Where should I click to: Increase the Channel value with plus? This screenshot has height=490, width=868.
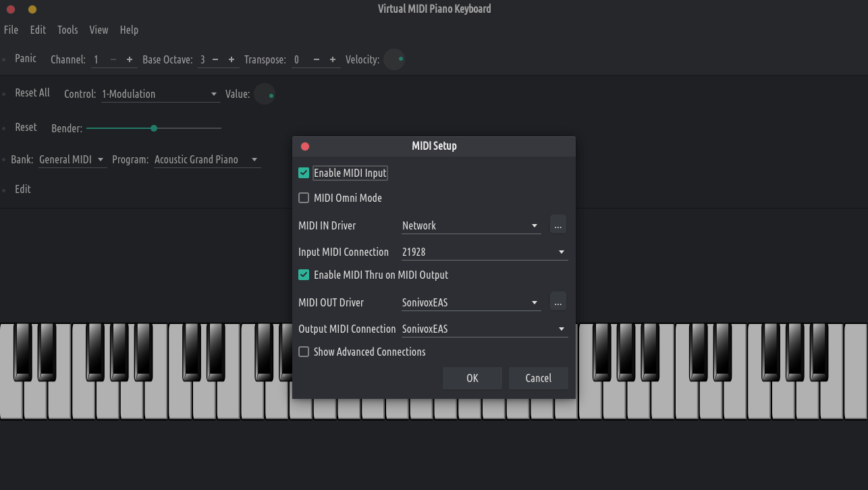click(130, 59)
